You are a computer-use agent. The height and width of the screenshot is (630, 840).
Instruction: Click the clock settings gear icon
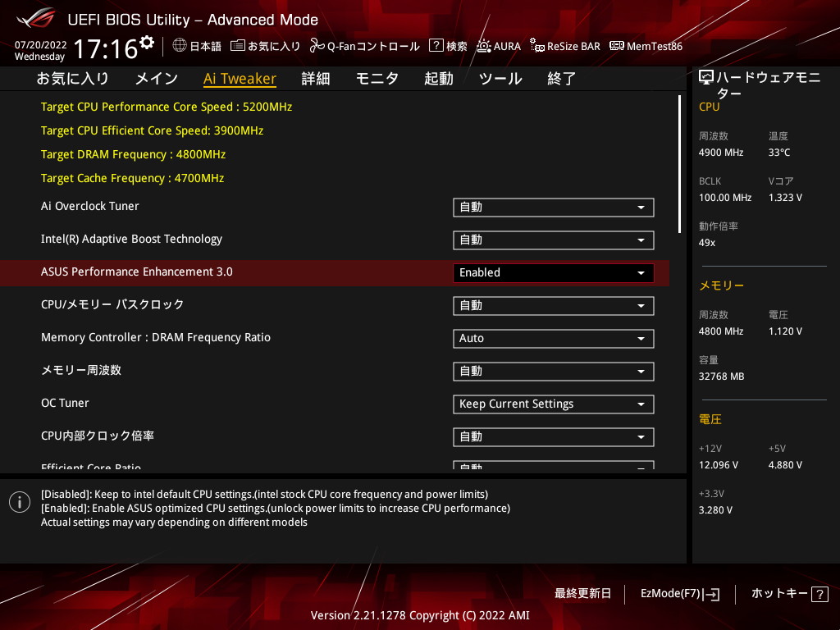[147, 43]
